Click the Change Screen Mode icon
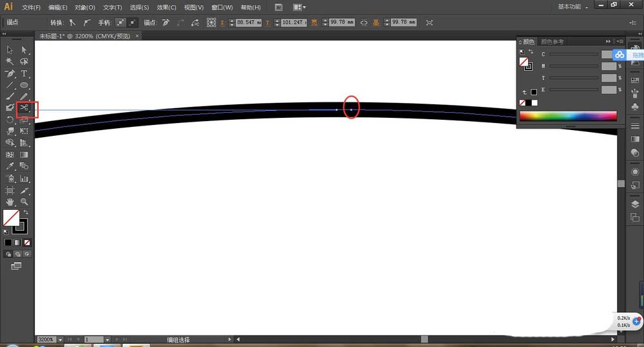644x347 pixels. pos(16,266)
